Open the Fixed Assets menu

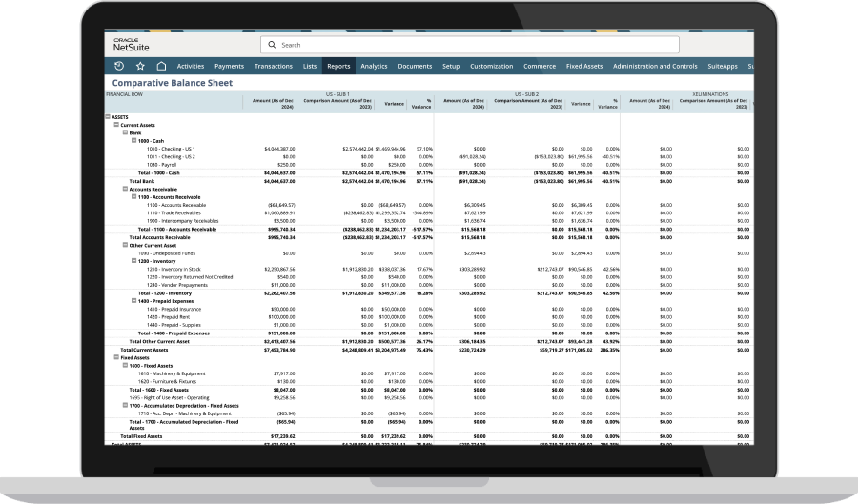[x=584, y=66]
